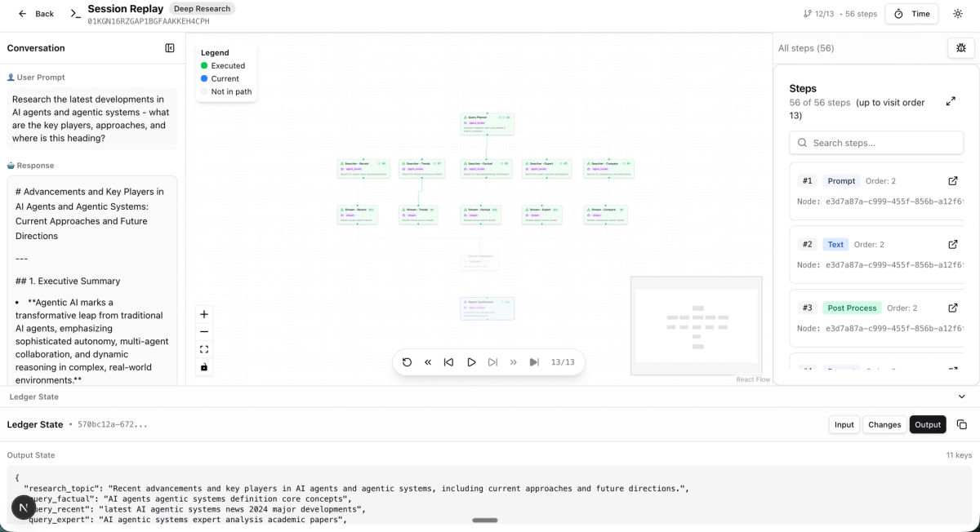Zoom out on the flow canvas
980x532 pixels.
[x=204, y=332]
